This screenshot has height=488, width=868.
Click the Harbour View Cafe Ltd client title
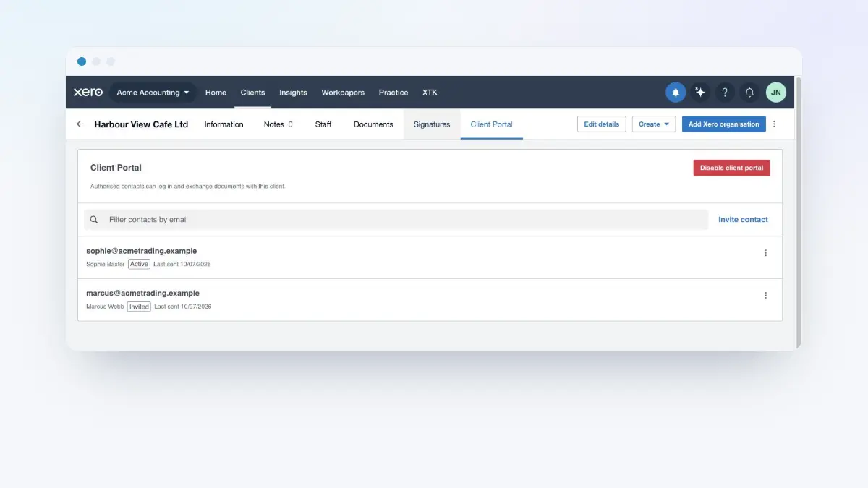point(141,124)
